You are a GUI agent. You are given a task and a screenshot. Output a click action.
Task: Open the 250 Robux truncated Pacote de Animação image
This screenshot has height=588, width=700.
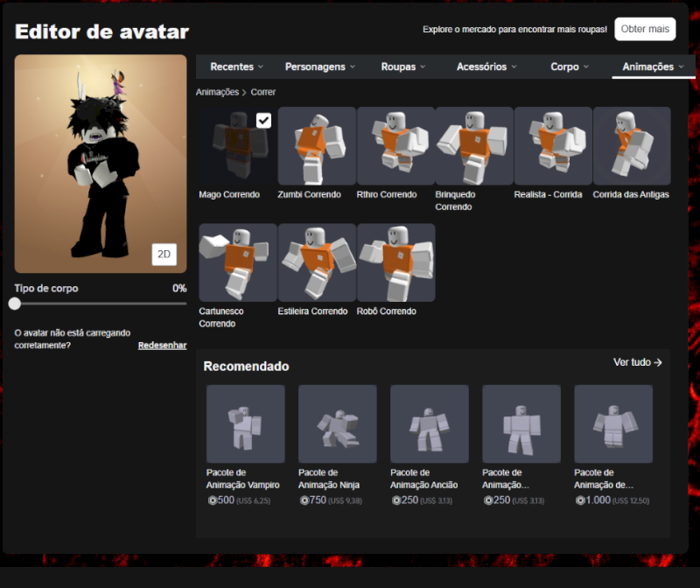point(521,423)
